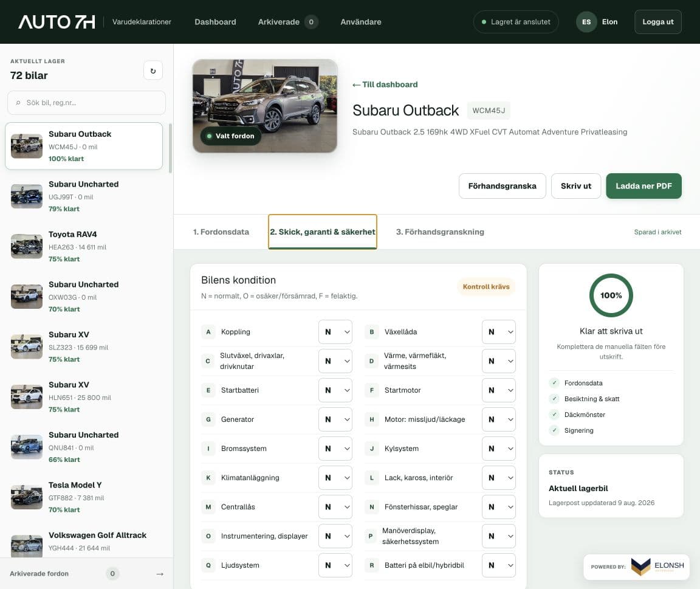Click the Arkiverade fordon count badge in sidebar
The width and height of the screenshot is (700, 589).
coord(112,574)
